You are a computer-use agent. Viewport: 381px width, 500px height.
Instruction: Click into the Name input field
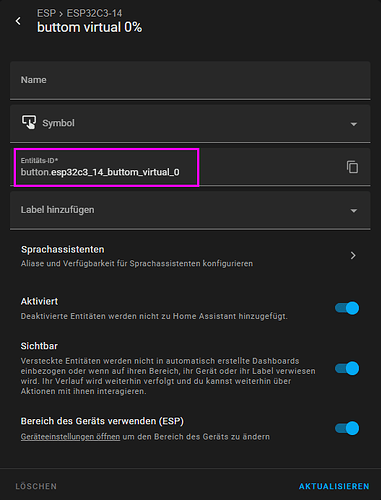[190, 80]
